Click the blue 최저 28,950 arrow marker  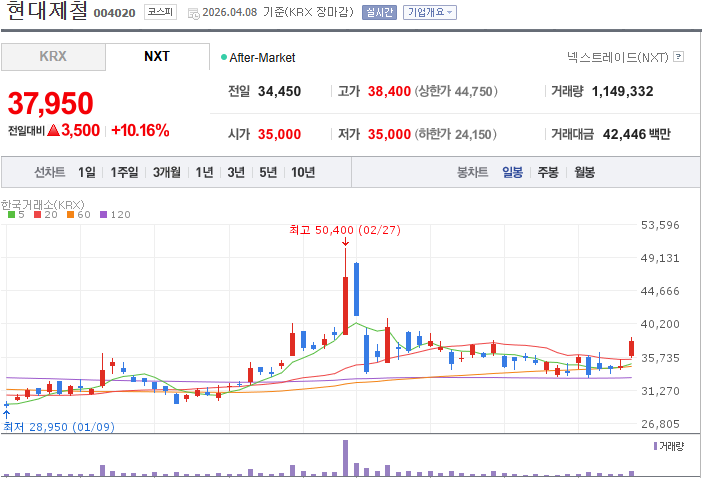(x=6, y=414)
